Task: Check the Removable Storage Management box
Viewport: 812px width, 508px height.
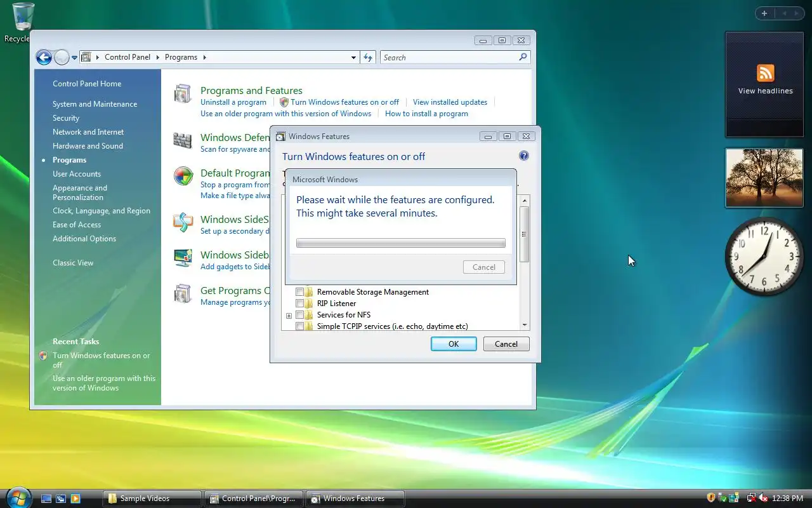Action: [299, 292]
